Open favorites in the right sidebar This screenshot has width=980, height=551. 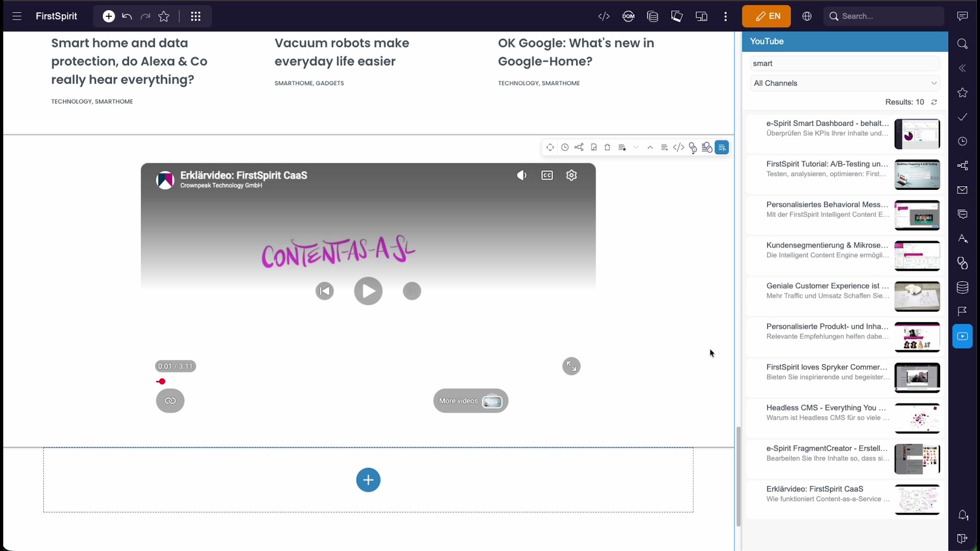tap(963, 92)
